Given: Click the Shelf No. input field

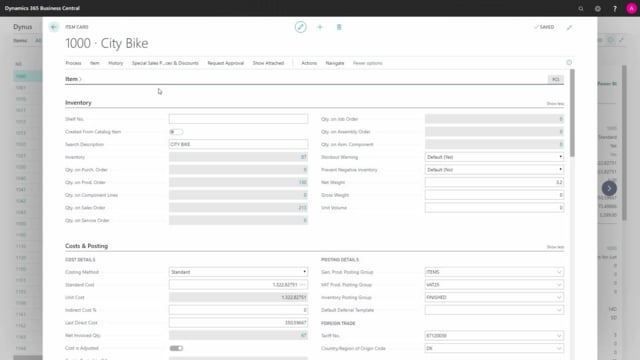Looking at the screenshot, I should point(238,119).
